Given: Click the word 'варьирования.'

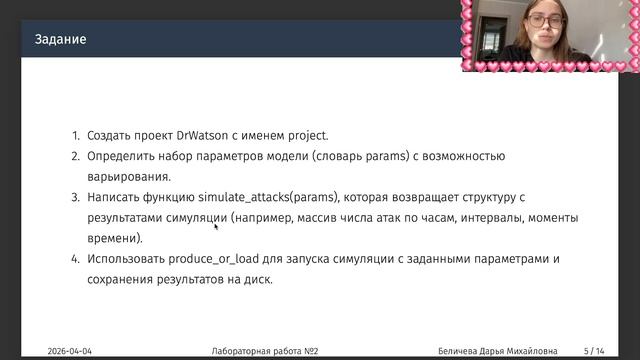Looking at the screenshot, I should pyautogui.click(x=129, y=177).
